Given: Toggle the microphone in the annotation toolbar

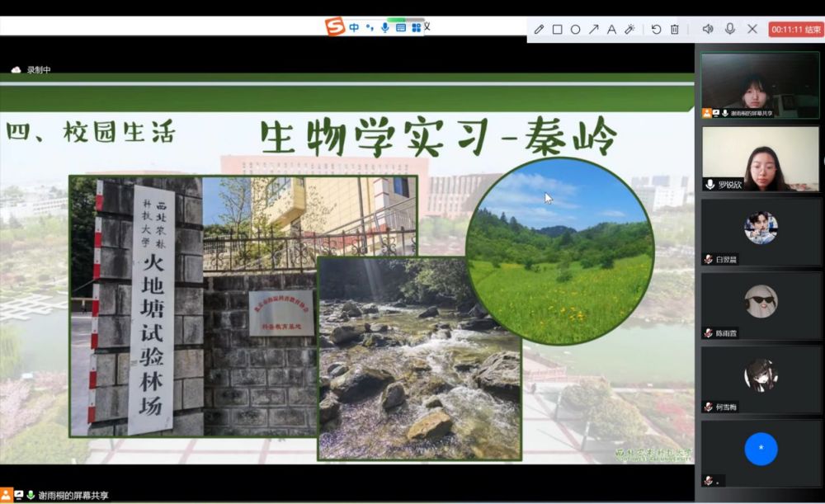Looking at the screenshot, I should coord(730,29).
